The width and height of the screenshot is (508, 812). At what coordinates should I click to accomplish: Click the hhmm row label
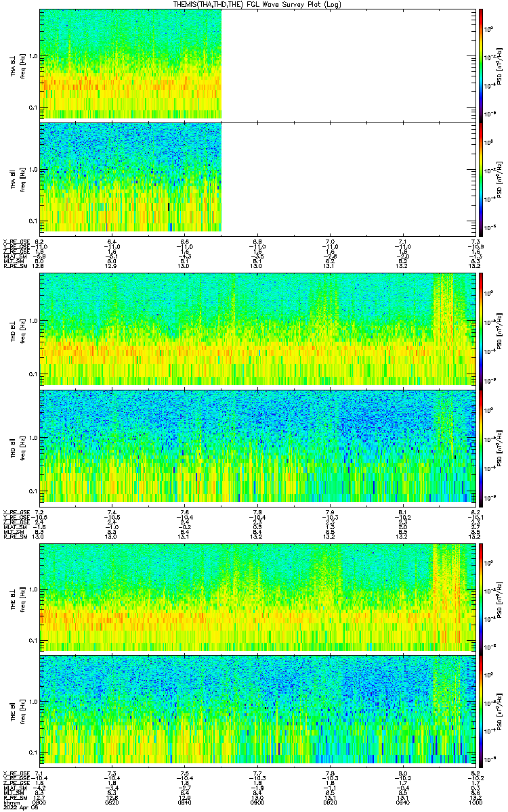coord(10,801)
